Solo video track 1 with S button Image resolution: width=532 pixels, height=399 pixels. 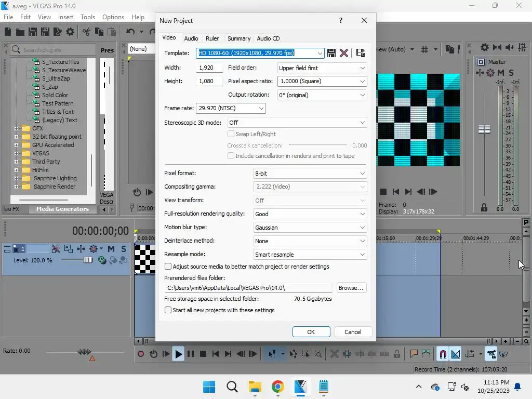click(124, 249)
